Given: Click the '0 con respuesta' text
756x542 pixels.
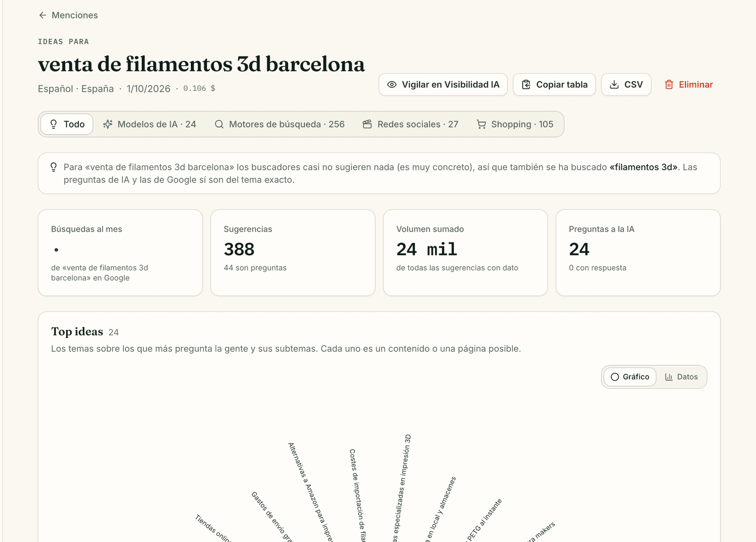Looking at the screenshot, I should (x=598, y=267).
